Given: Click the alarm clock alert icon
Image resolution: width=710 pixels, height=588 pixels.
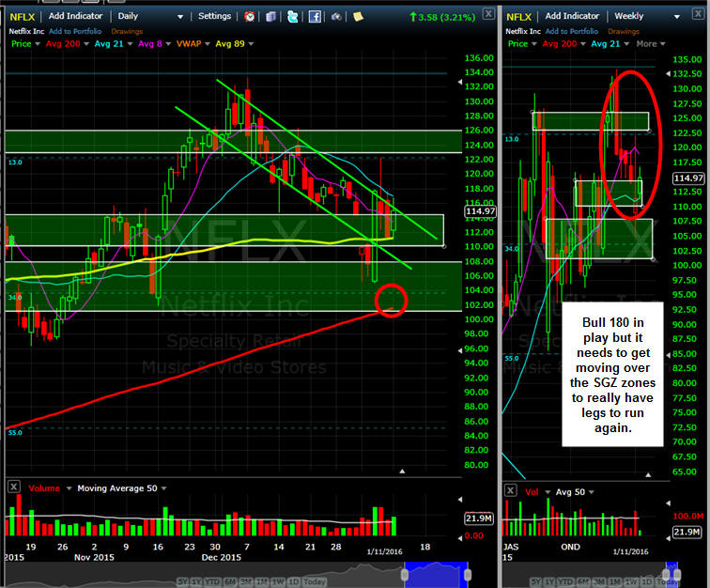Looking at the screenshot, I should click(x=250, y=16).
